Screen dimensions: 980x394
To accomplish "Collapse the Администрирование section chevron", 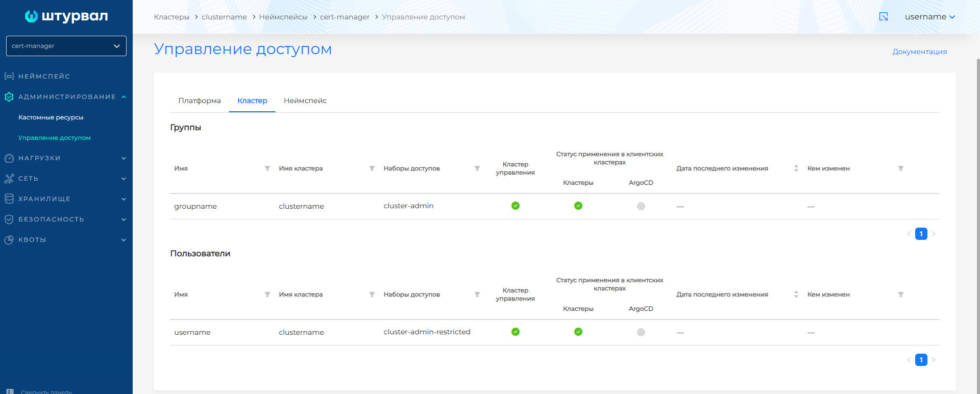I will tap(124, 97).
